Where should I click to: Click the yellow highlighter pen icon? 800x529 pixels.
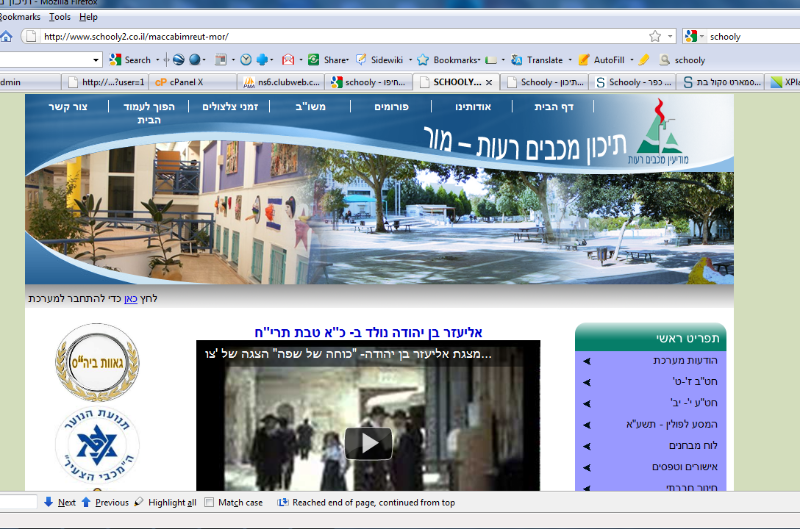[644, 60]
